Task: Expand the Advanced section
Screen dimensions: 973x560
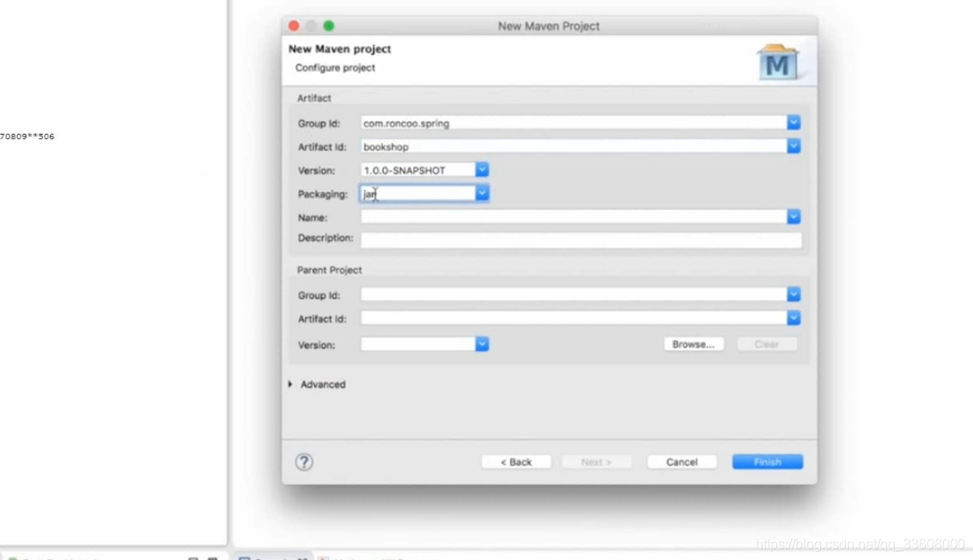Action: (289, 384)
